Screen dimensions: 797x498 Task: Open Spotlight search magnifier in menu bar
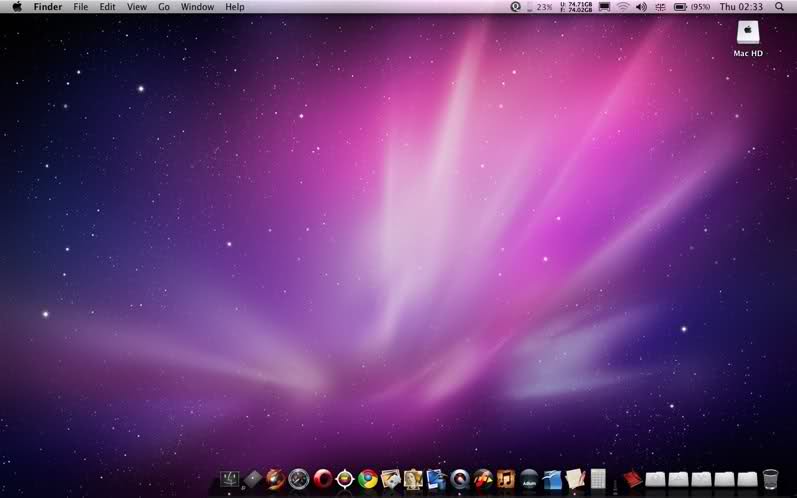pos(779,7)
